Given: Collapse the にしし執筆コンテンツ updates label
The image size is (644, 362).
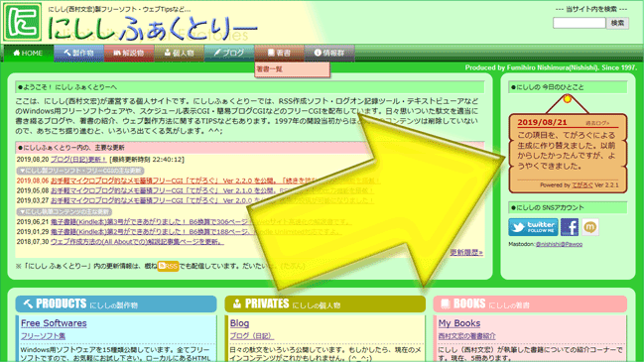Looking at the screenshot, I should point(64,212).
